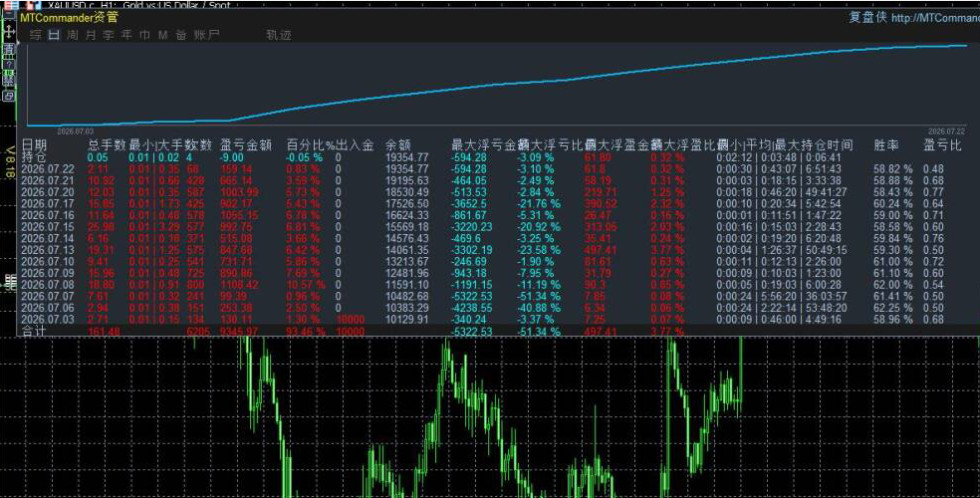Click position profit -9.00 in 持仓 row

coord(231,157)
